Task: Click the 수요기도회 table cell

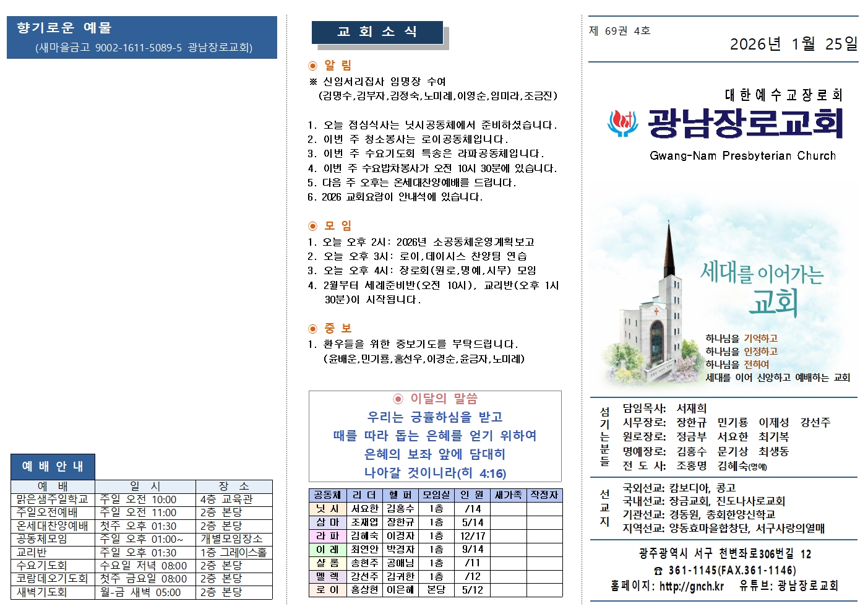Action: [53, 566]
